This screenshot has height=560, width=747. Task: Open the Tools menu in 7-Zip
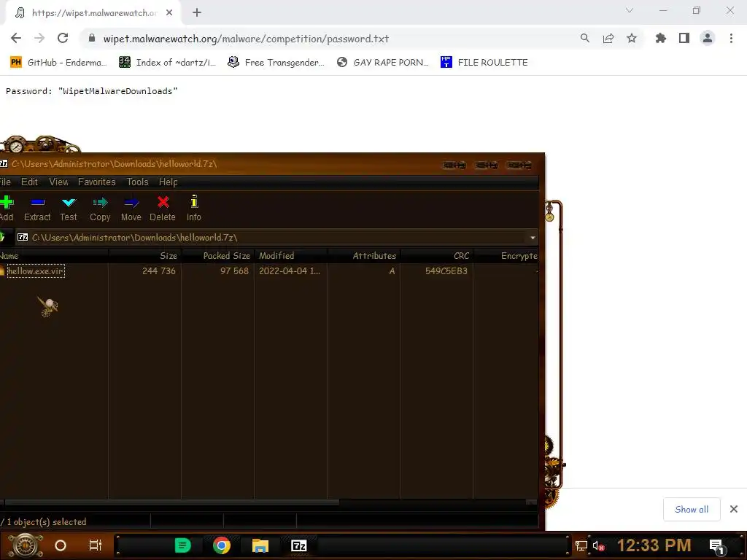click(138, 182)
